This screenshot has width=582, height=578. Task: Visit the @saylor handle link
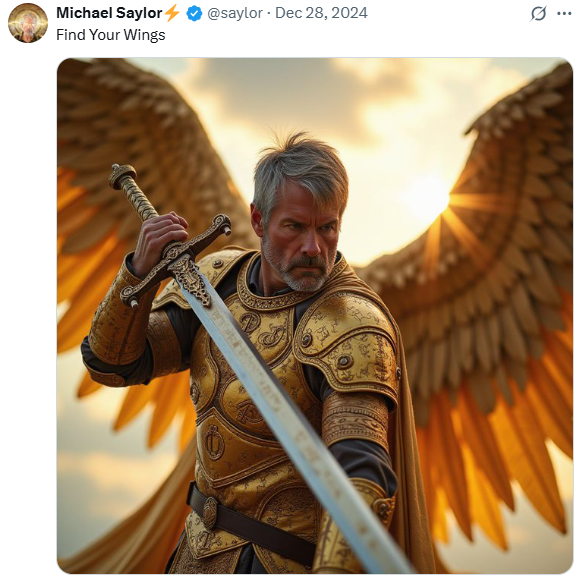(x=235, y=13)
